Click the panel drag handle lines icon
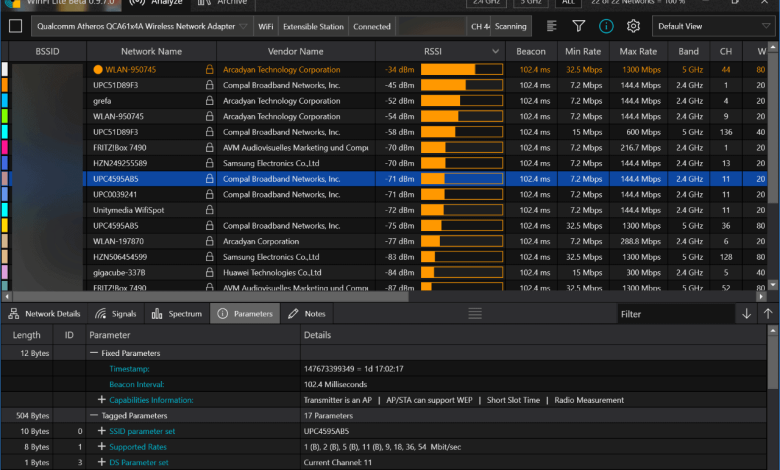The height and width of the screenshot is (470, 780). 475,313
